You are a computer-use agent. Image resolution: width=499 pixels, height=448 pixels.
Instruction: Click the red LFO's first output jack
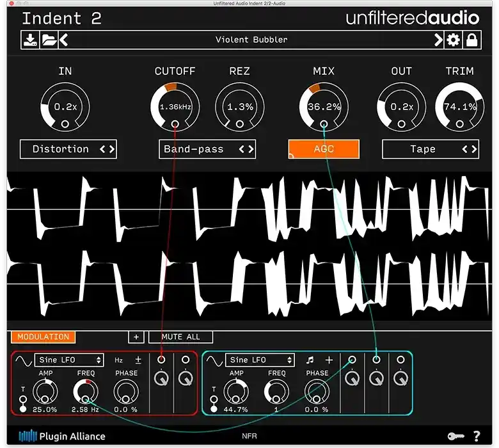point(161,360)
